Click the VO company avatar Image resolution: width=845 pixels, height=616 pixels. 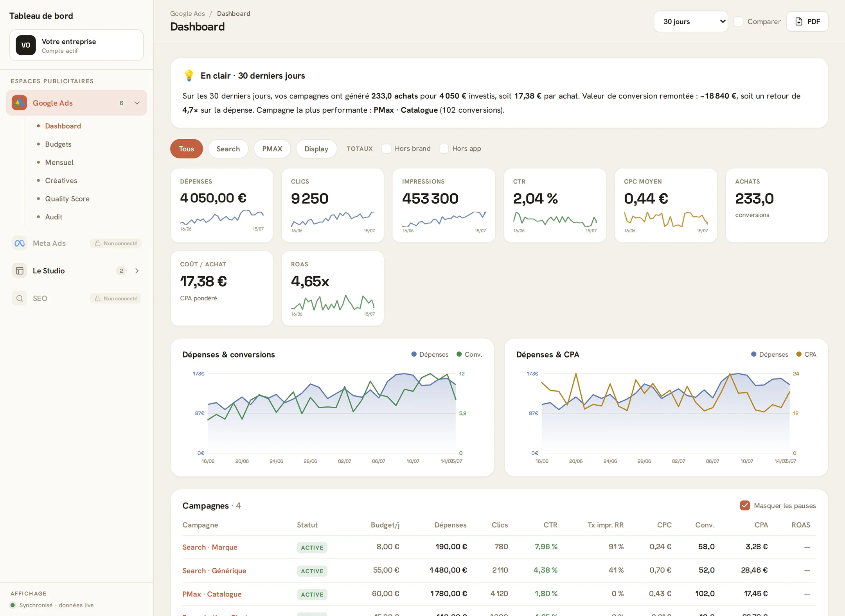[x=26, y=45]
